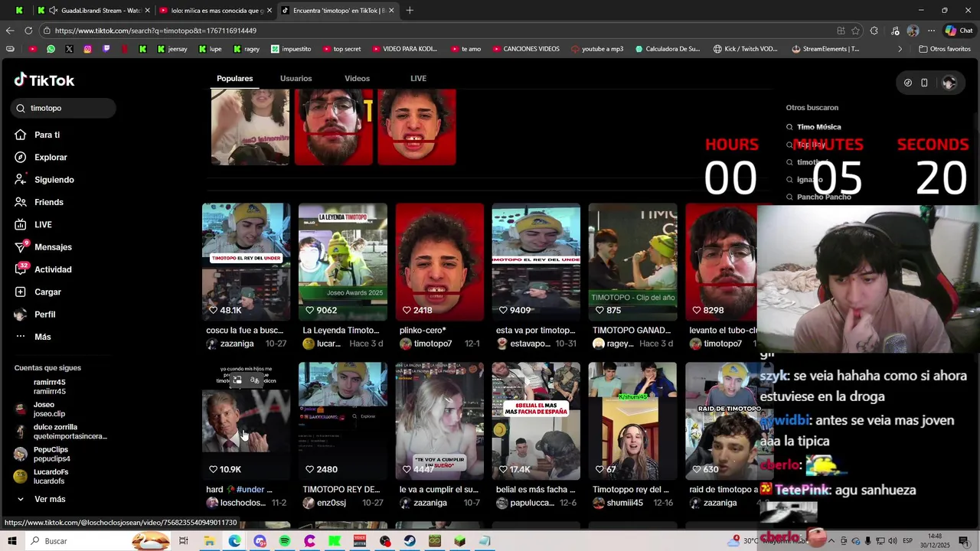This screenshot has height=551, width=980.
Task: Open the 'TIMOTOPO REY DE...' video thumbnail
Action: (342, 421)
